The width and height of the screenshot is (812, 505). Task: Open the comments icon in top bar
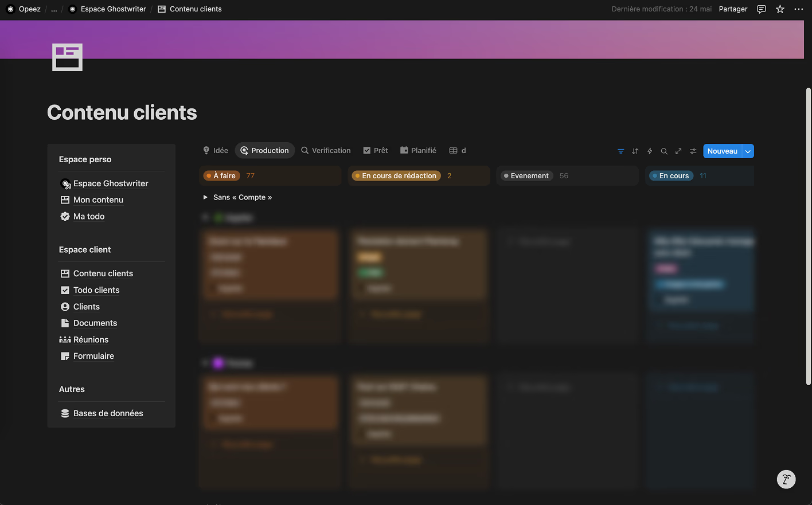tap(762, 9)
